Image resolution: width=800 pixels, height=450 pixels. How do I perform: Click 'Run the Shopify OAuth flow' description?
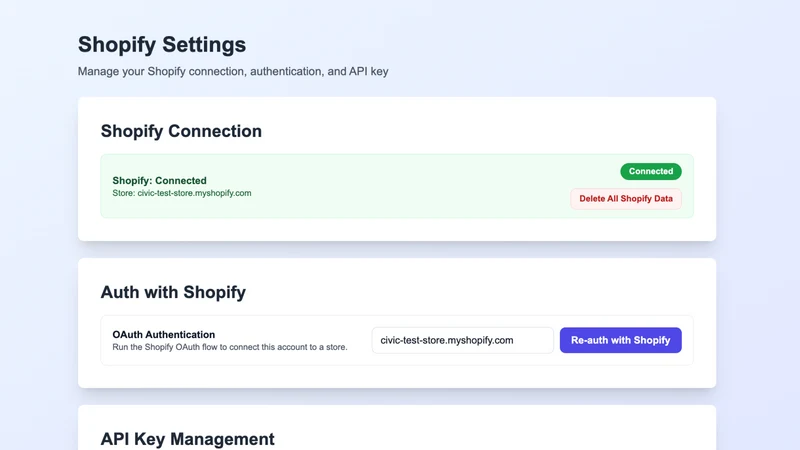tap(230, 347)
